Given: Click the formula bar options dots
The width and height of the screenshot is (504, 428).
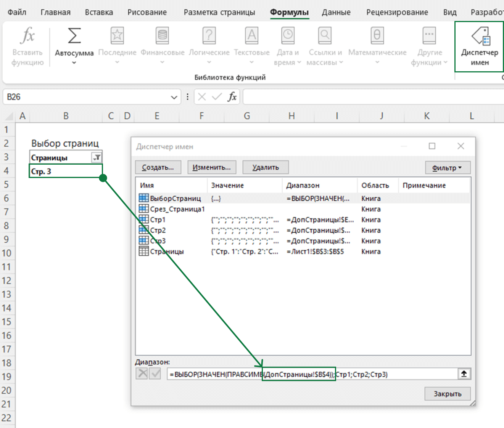Looking at the screenshot, I should click(187, 97).
